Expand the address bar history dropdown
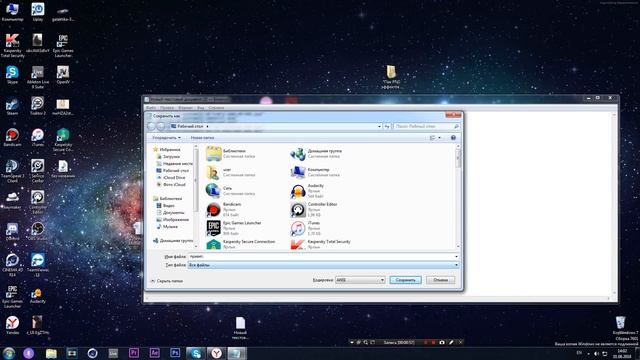 (x=379, y=127)
